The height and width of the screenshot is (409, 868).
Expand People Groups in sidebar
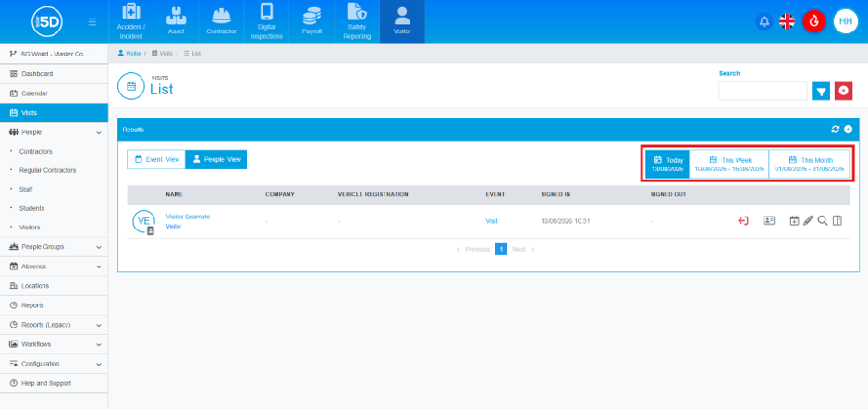tap(54, 247)
